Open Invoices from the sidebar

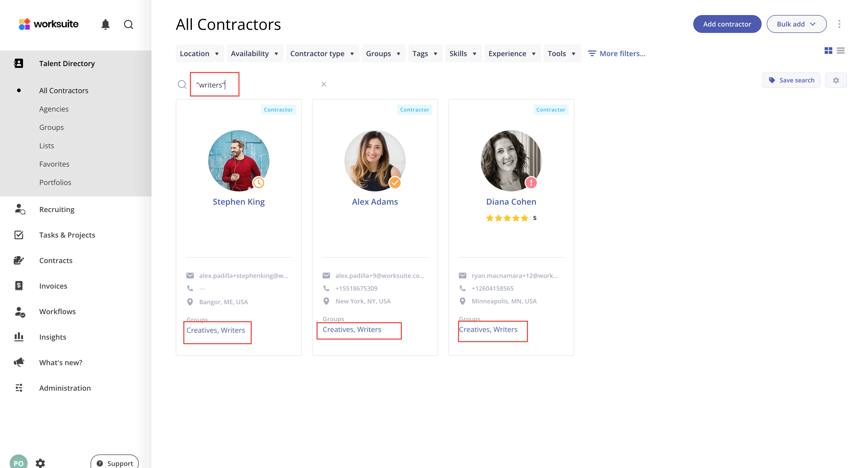[53, 286]
